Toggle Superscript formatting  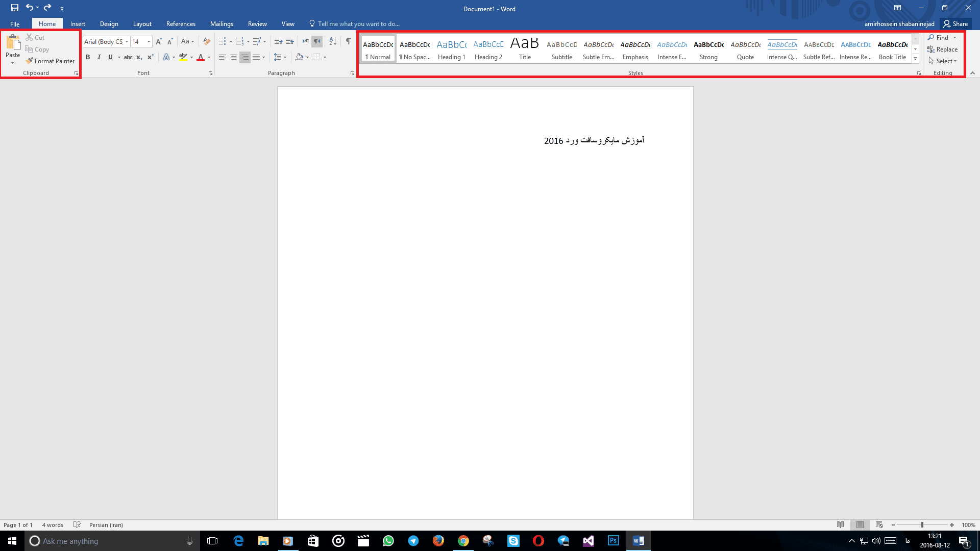tap(151, 57)
